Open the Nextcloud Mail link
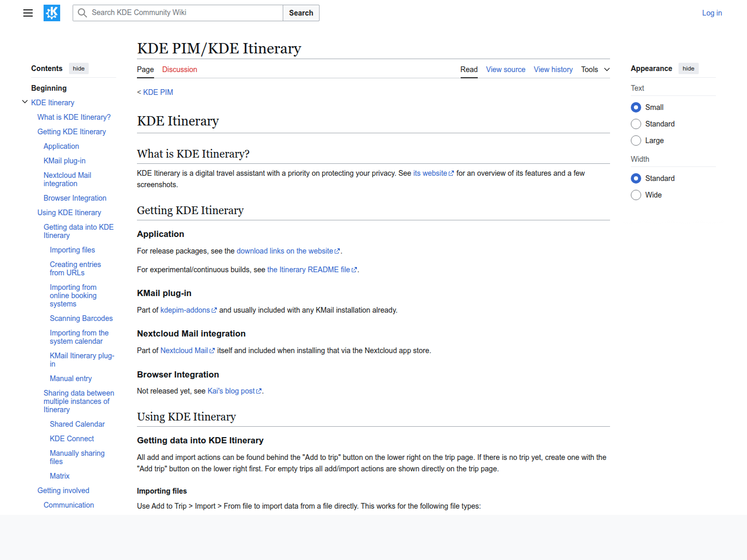This screenshot has height=560, width=747. (x=187, y=351)
